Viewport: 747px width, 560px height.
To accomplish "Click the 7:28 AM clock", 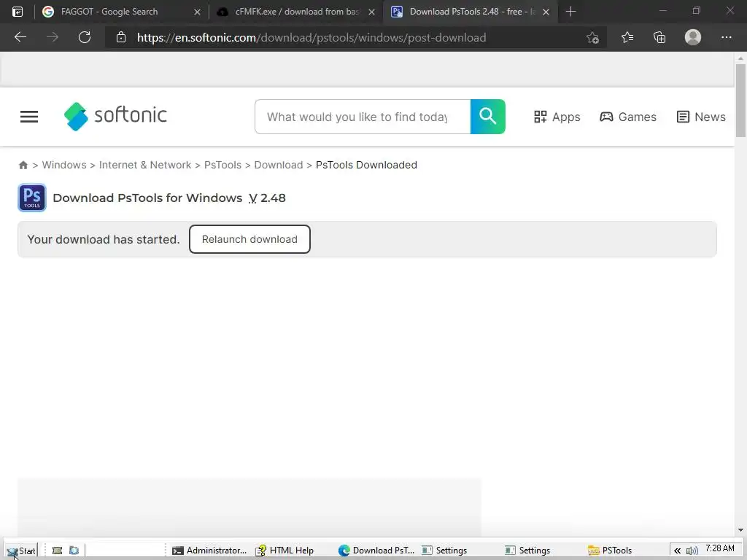I will click(x=720, y=548).
